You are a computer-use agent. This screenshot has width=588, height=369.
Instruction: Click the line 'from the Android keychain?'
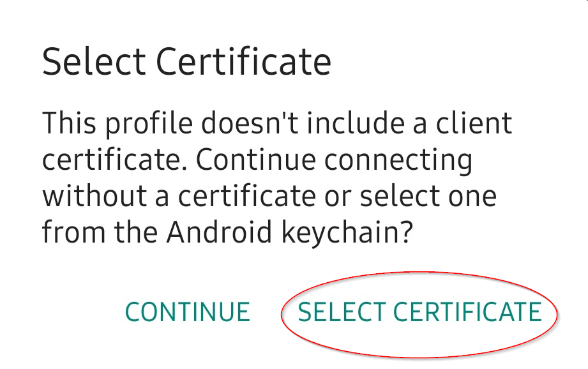click(226, 232)
